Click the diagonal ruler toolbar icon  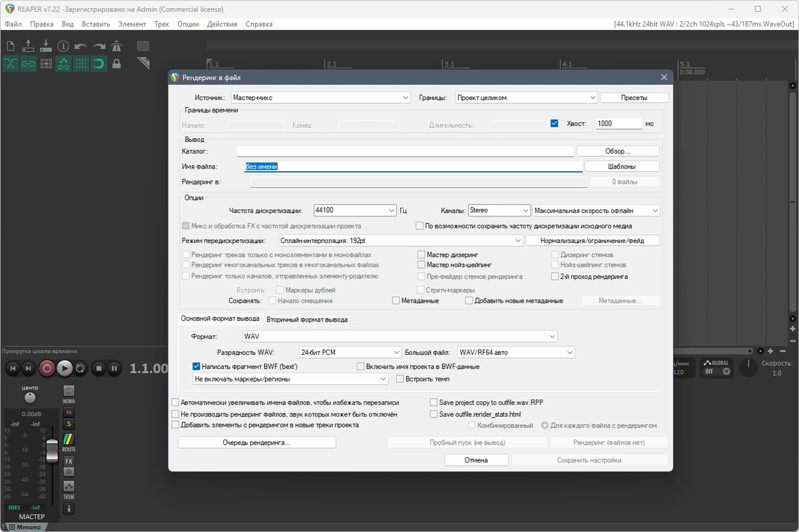[143, 63]
